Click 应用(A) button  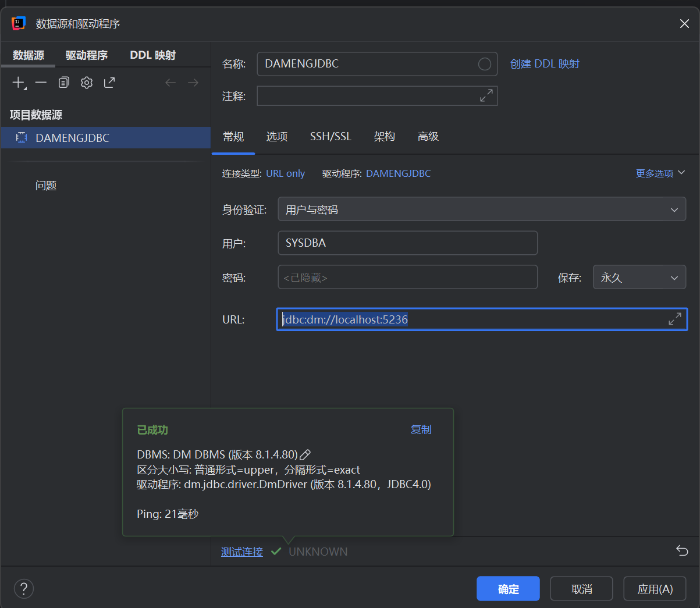pyautogui.click(x=655, y=589)
